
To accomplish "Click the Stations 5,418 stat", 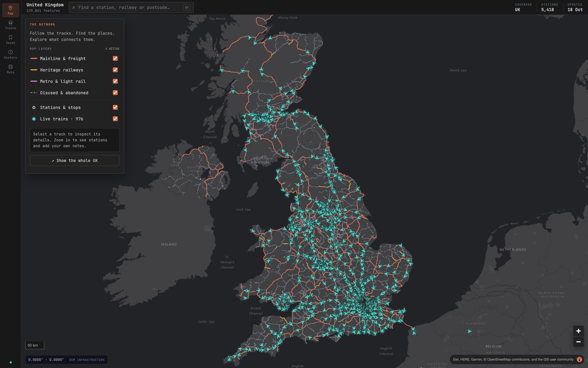I will tap(549, 7).
